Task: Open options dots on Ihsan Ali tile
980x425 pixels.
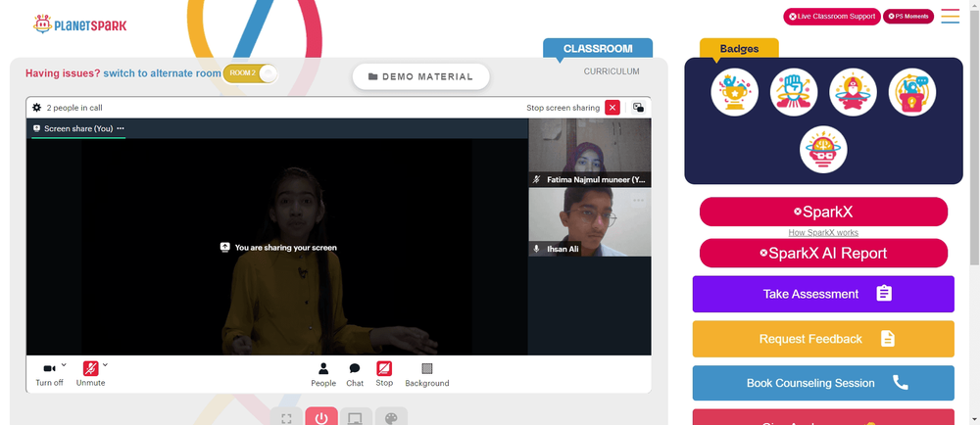Action: [x=638, y=201]
